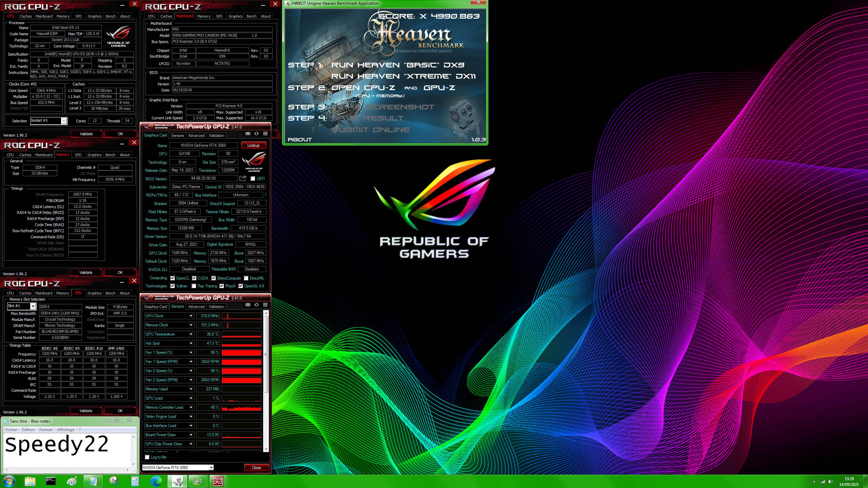This screenshot has width=868, height=488.
Task: Click the GPU-Z Sensors vertical scrollbar thumb
Action: [x=266, y=354]
